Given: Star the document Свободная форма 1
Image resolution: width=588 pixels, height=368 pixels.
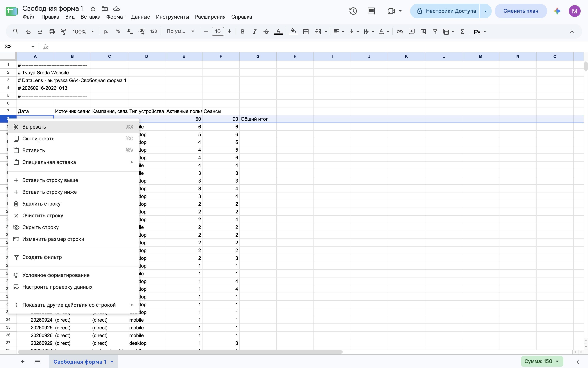Looking at the screenshot, I should click(93, 9).
